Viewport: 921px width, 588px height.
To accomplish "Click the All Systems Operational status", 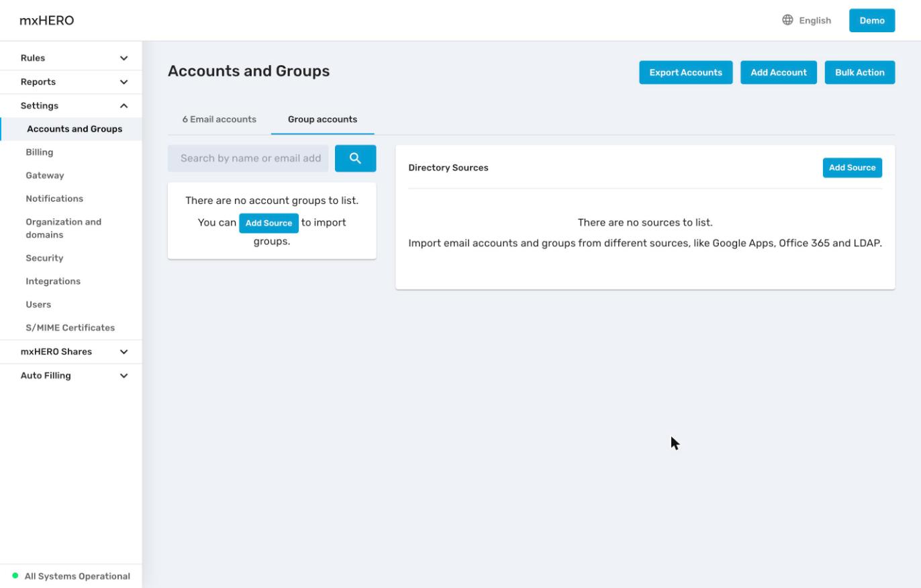I will pos(77,576).
